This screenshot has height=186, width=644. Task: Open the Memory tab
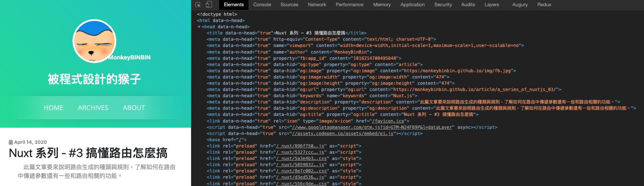[x=382, y=5]
